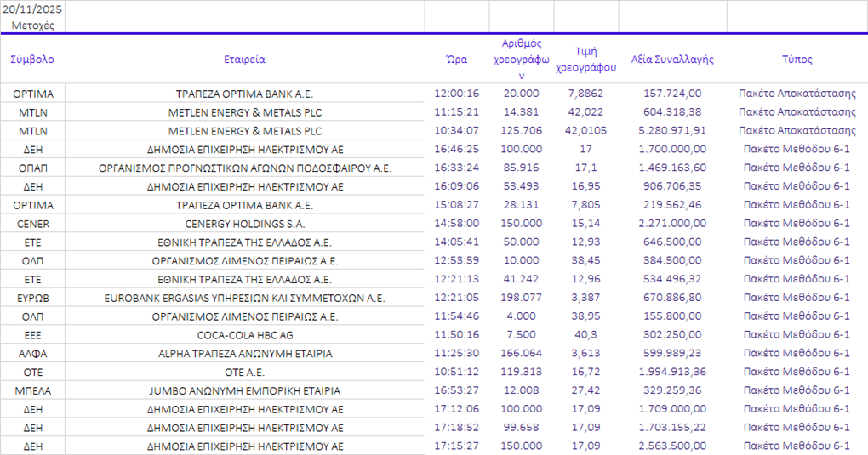Select the Αριθμός χρεογράφων column header
Viewport: 868px width, 455px height.
click(x=521, y=60)
